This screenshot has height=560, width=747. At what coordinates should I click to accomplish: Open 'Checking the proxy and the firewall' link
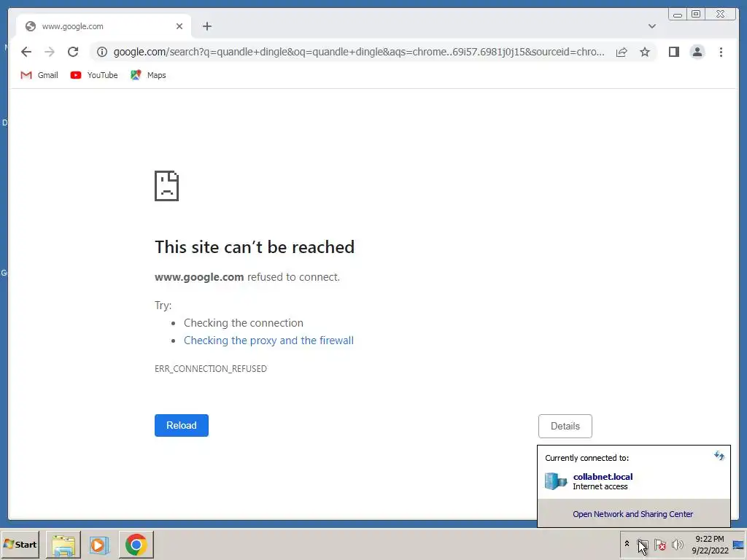268,341
